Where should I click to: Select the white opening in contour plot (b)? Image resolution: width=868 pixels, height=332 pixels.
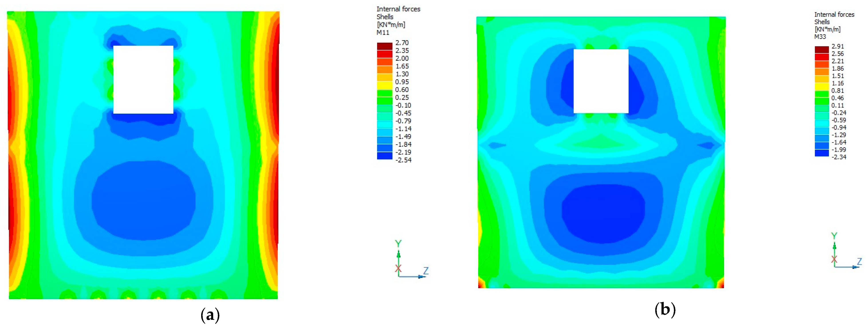click(x=601, y=81)
